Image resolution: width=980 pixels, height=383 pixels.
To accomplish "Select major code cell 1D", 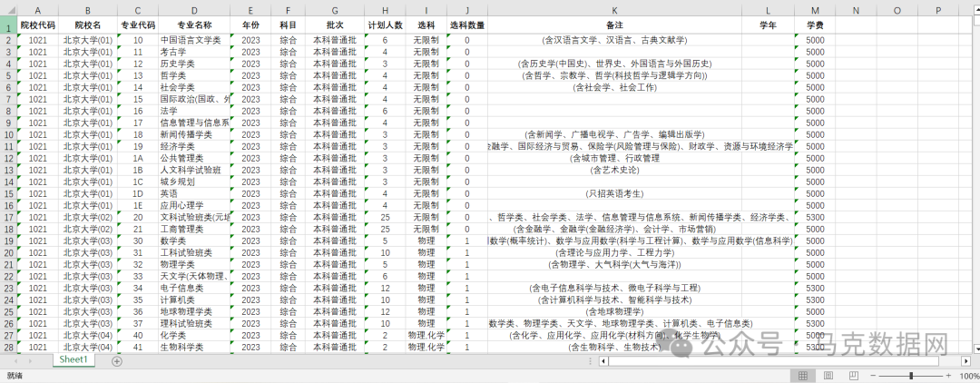I will point(138,193).
